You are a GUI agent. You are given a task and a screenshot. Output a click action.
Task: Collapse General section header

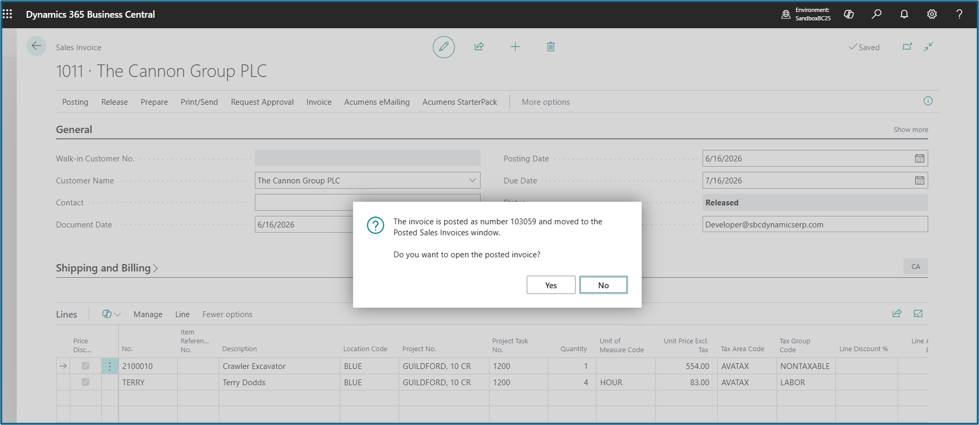pos(74,130)
